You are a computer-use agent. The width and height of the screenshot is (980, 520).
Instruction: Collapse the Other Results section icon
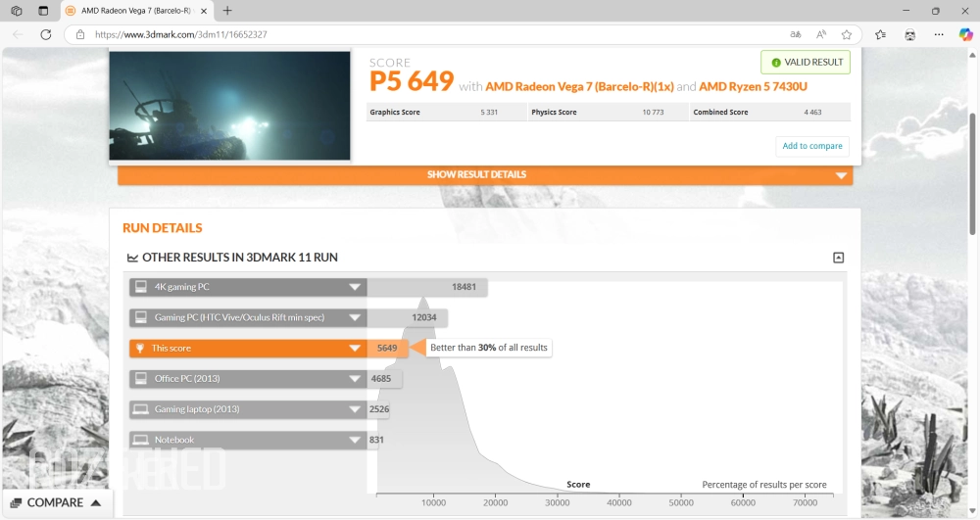tap(838, 258)
